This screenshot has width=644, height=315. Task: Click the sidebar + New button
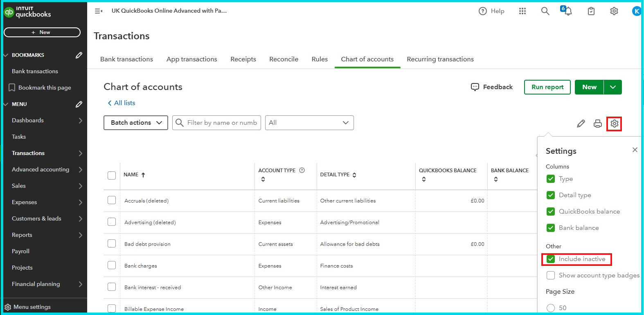[x=42, y=32]
